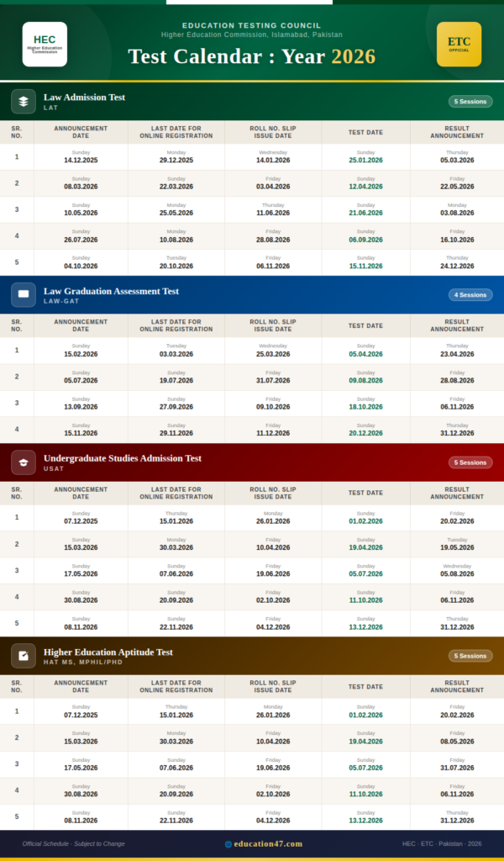Click the 5 Sessions badge in the USAT header

(x=470, y=462)
